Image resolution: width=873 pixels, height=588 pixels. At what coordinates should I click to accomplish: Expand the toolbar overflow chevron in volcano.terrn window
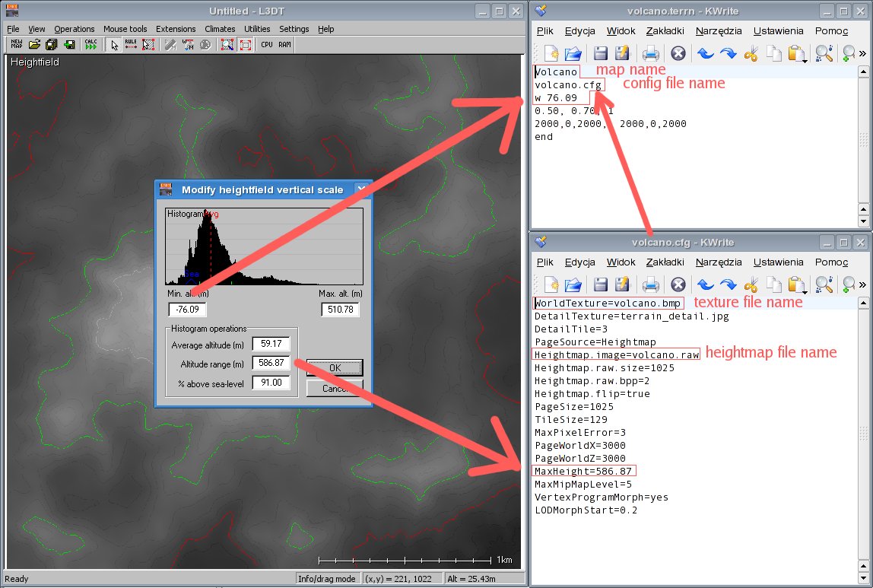click(862, 53)
